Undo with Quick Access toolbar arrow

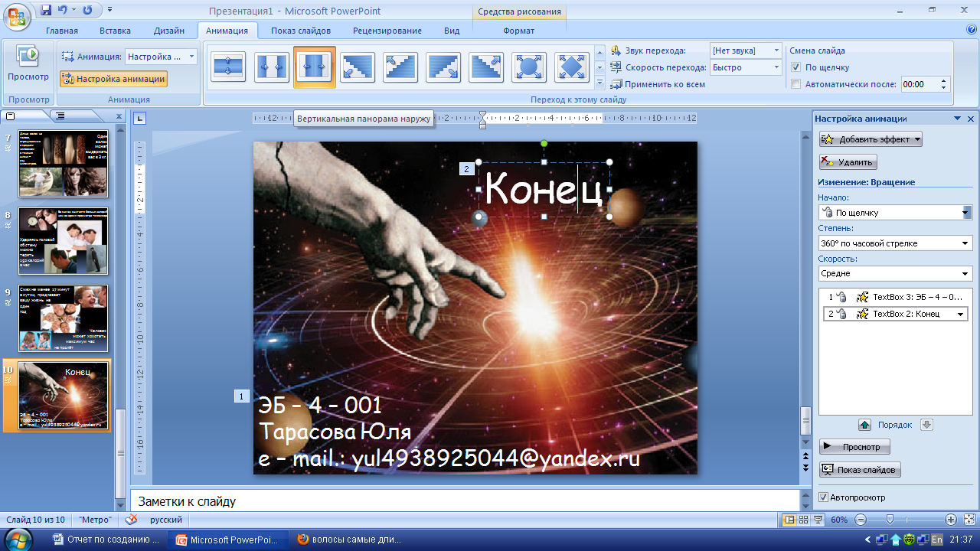(64, 10)
